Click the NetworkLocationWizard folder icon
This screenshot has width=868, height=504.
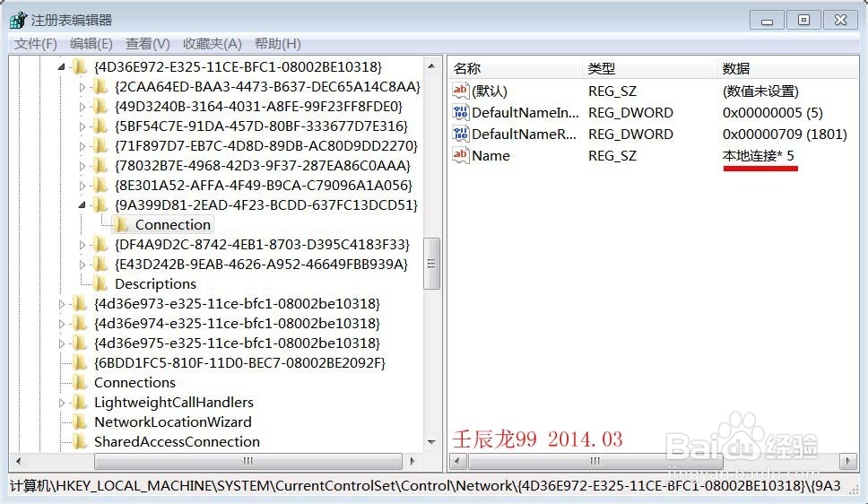[x=80, y=422]
